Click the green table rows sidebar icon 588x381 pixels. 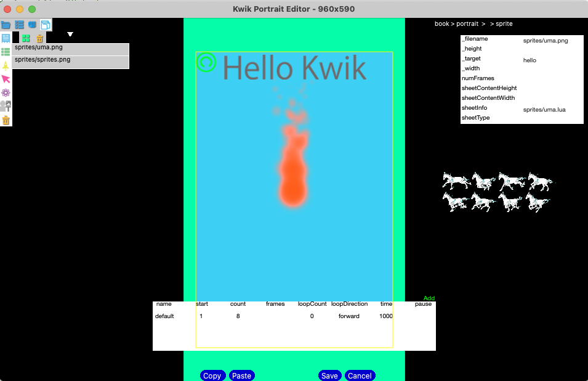point(6,52)
